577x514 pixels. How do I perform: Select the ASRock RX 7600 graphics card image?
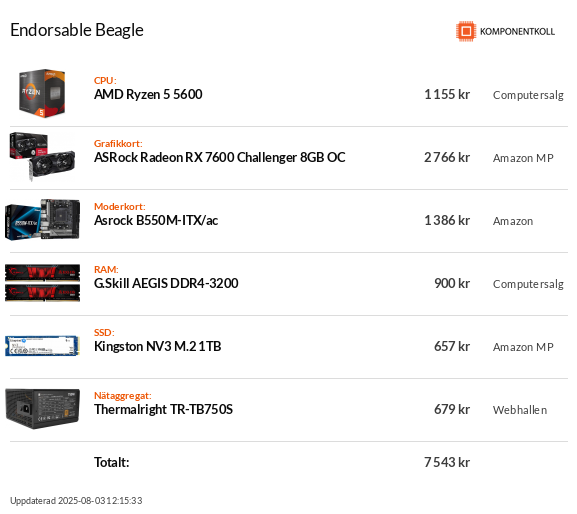[x=42, y=157]
